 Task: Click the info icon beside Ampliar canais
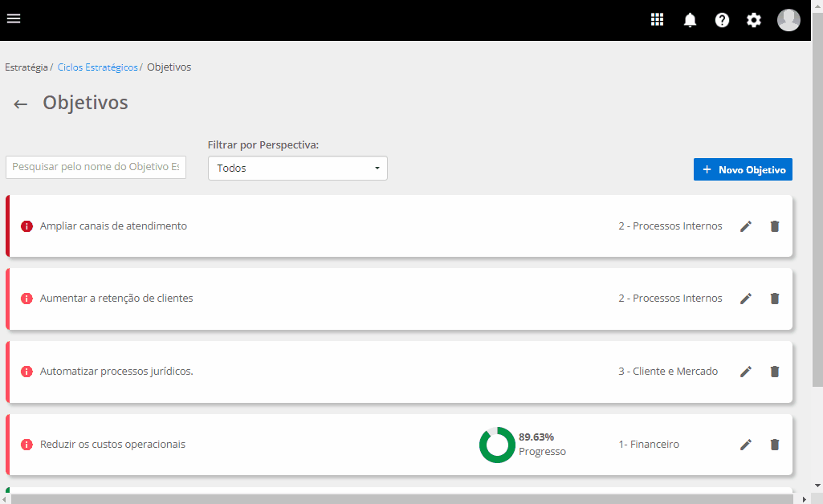click(x=26, y=226)
